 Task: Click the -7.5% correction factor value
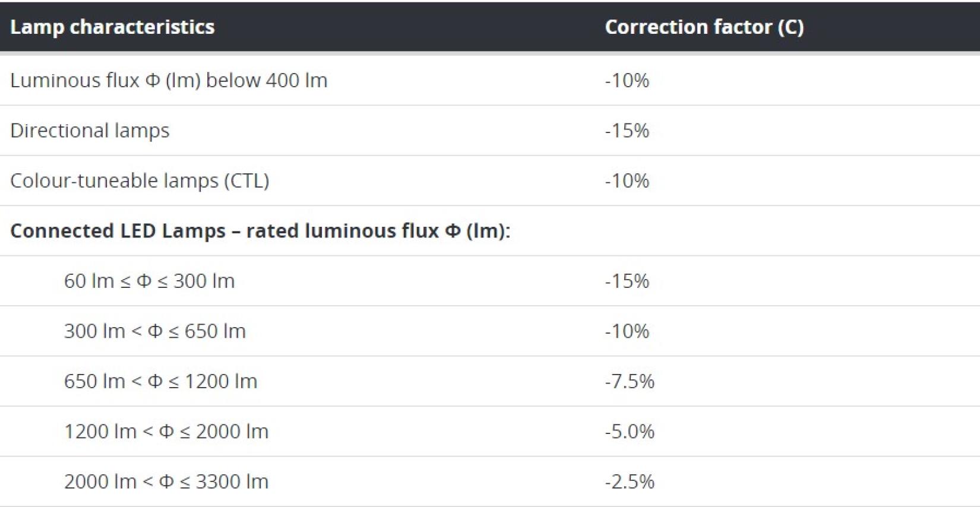click(630, 381)
